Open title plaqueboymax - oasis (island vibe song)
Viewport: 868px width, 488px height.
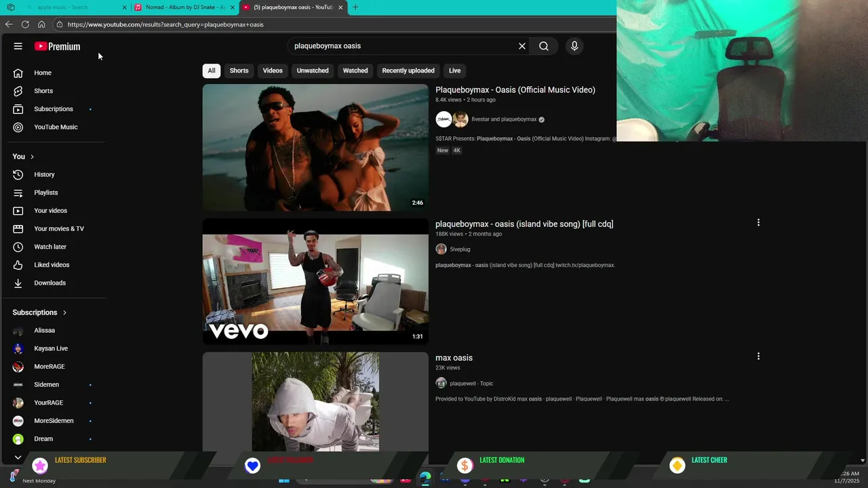[x=524, y=224]
